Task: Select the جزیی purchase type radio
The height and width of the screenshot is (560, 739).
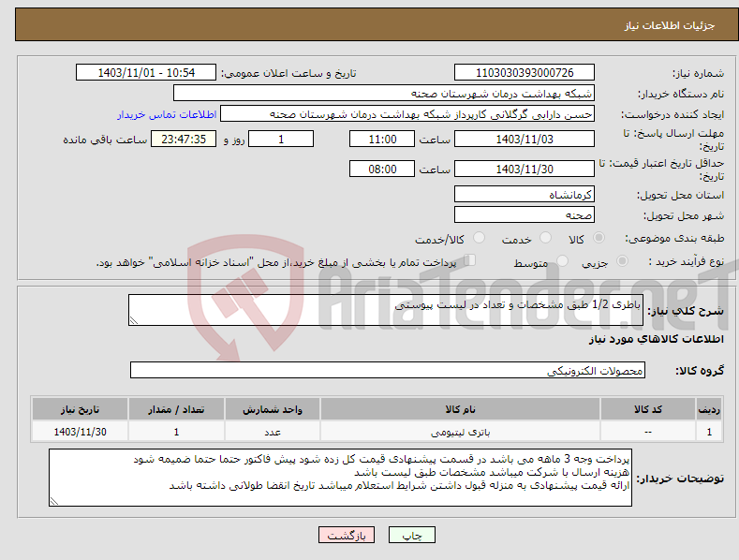Action: point(622,261)
